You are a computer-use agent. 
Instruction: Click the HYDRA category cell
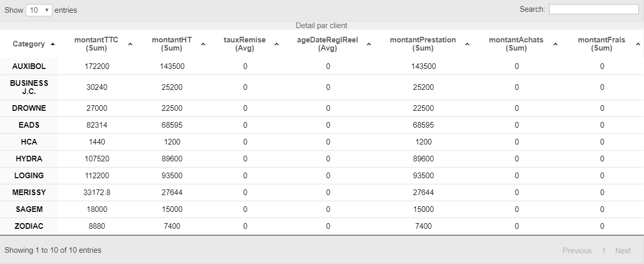(29, 159)
